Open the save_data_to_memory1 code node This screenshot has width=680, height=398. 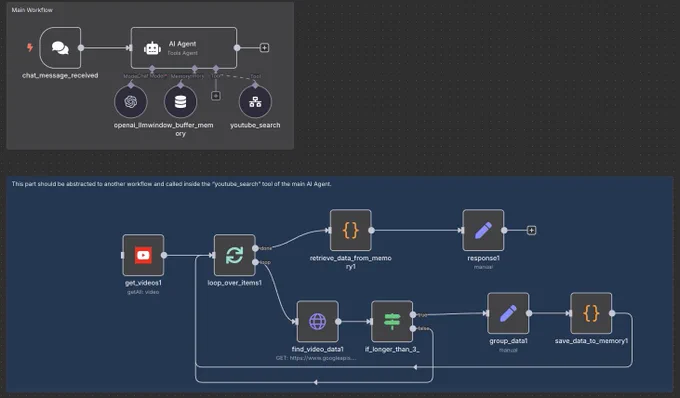point(591,313)
